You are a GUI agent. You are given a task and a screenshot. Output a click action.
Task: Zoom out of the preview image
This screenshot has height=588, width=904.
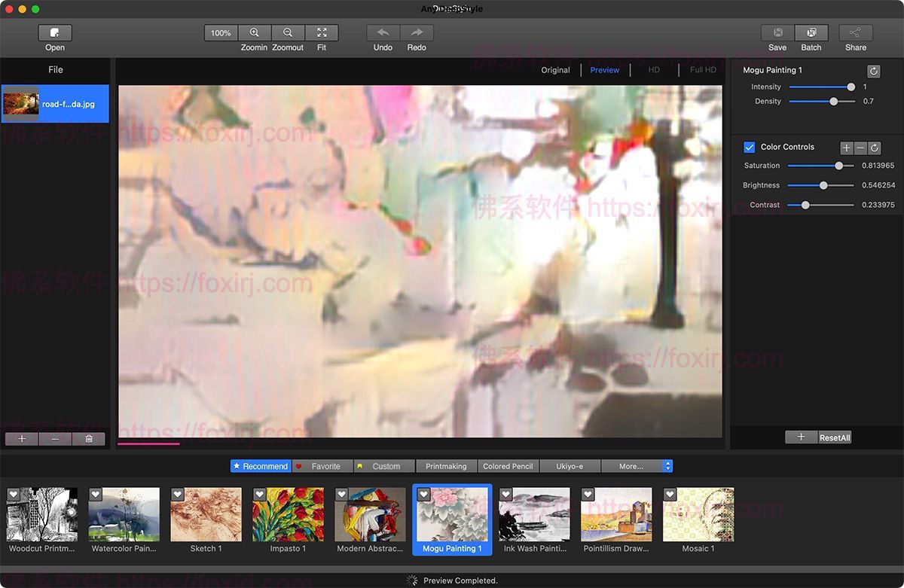288,33
